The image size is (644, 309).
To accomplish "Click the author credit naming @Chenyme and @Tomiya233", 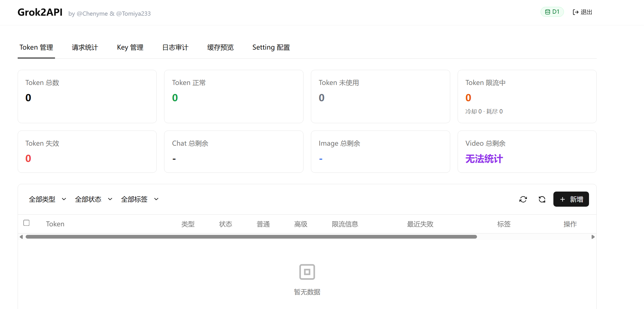I will pos(109,13).
